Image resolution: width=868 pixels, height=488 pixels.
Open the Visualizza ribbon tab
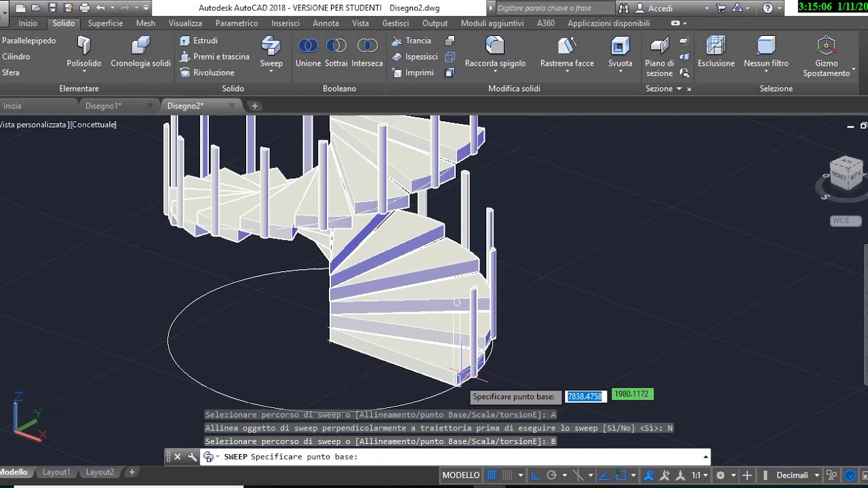pos(185,23)
